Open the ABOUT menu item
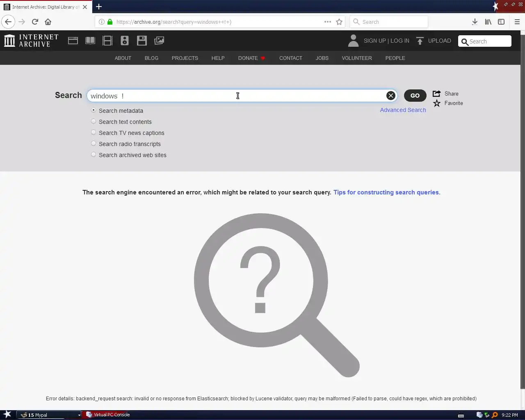The height and width of the screenshot is (420, 525). (123, 58)
